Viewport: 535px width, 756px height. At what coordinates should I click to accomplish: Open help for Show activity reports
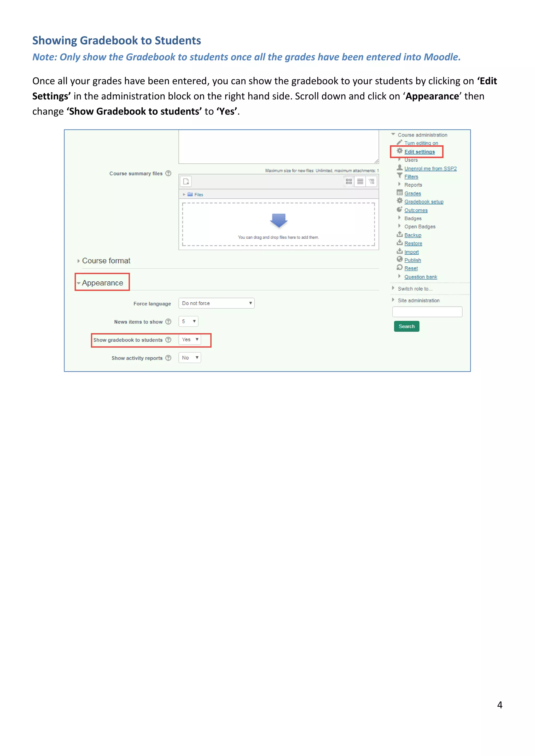[x=168, y=358]
